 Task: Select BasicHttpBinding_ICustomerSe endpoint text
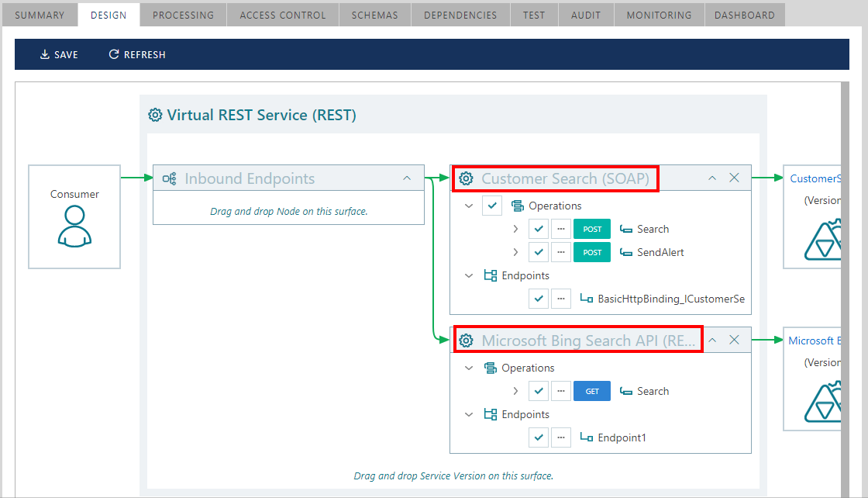tap(671, 299)
